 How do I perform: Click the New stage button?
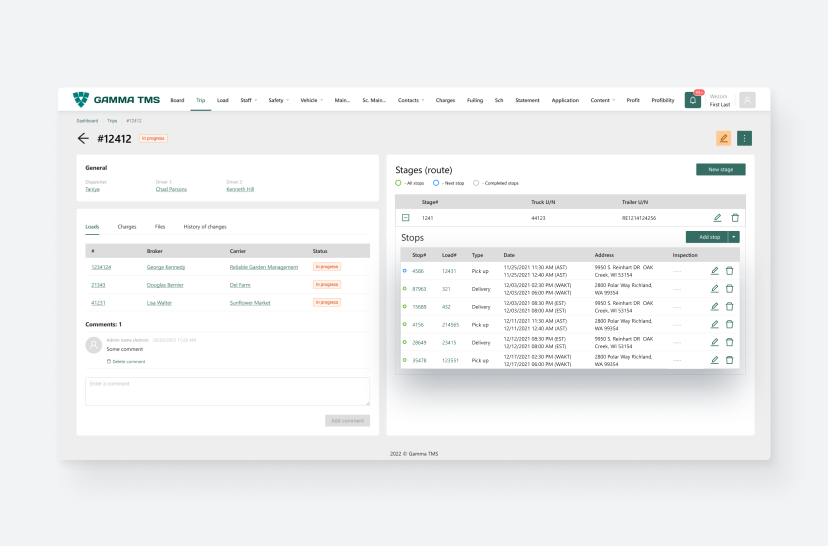coord(720,170)
